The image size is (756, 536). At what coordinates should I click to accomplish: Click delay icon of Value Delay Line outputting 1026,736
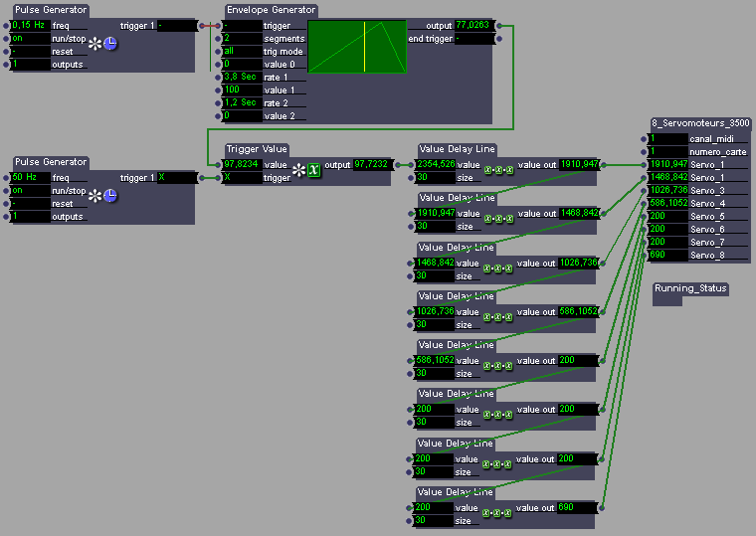[x=496, y=268]
